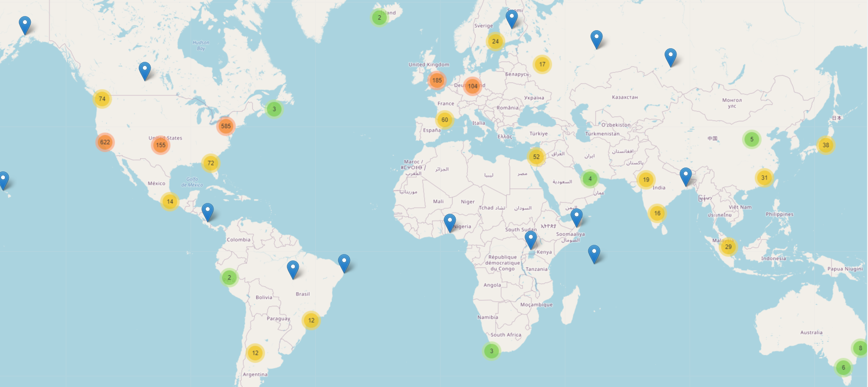Open the blue marker in Finland
The image size is (868, 387).
(x=511, y=18)
